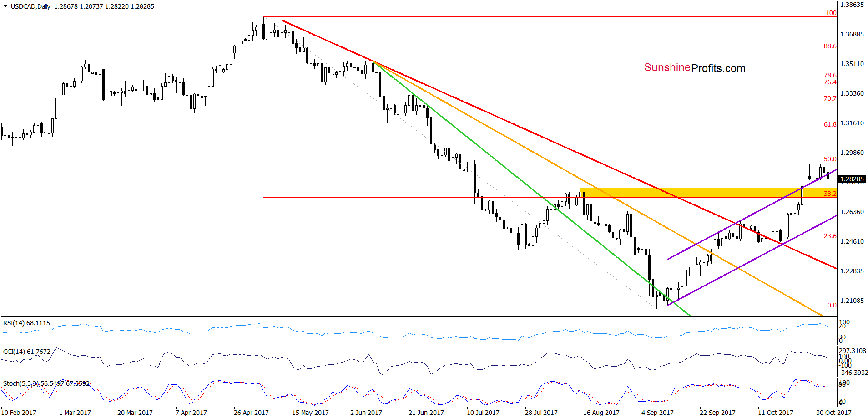Click the chart menu triangle beside USDCAD,Daily
This screenshot has width=868, height=419.
(x=5, y=6)
